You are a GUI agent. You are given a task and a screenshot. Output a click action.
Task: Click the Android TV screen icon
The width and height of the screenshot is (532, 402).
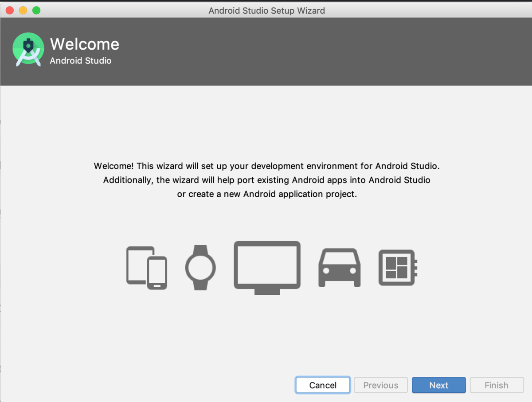pos(267,268)
